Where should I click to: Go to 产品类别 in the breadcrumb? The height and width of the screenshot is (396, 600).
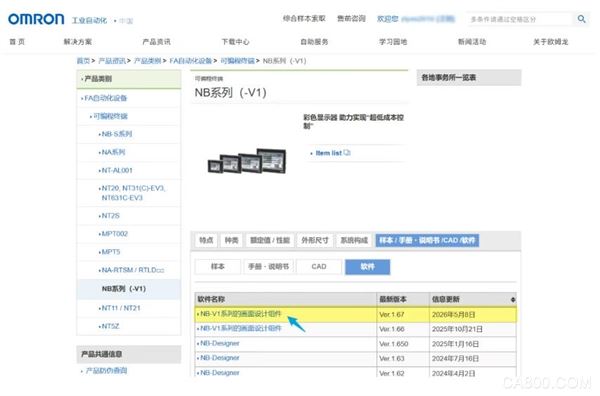coord(148,61)
